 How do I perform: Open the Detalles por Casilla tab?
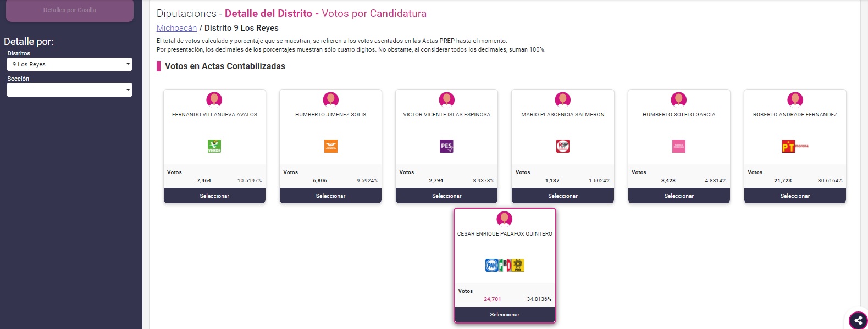69,10
